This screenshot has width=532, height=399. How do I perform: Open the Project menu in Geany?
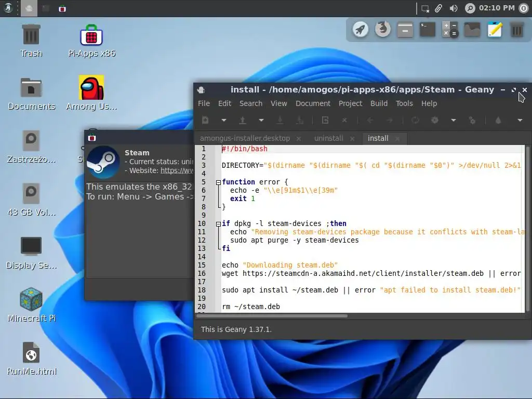(351, 103)
